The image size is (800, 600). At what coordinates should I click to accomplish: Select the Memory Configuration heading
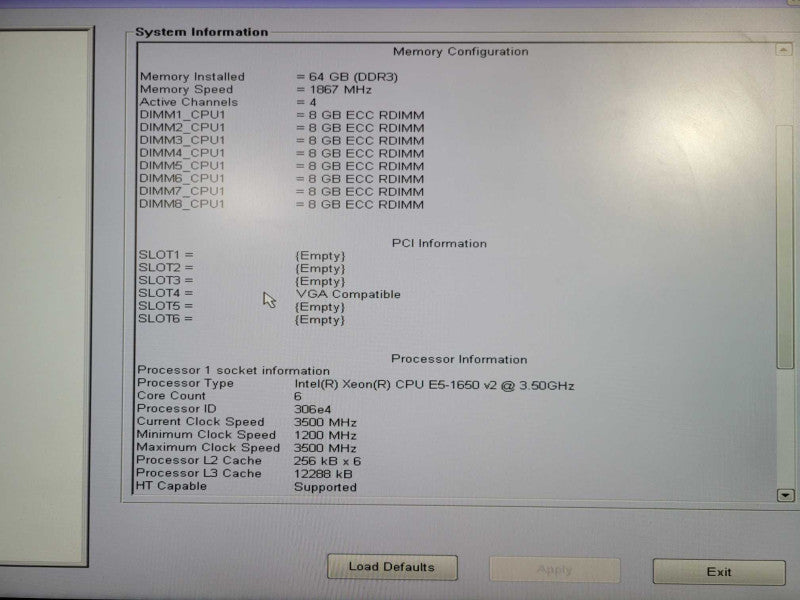tap(460, 52)
